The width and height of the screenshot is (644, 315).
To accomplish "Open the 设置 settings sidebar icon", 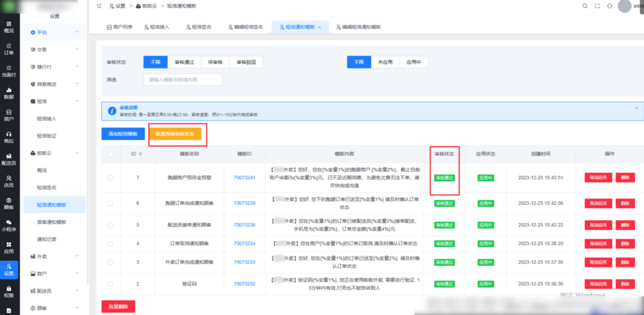I will [9, 270].
